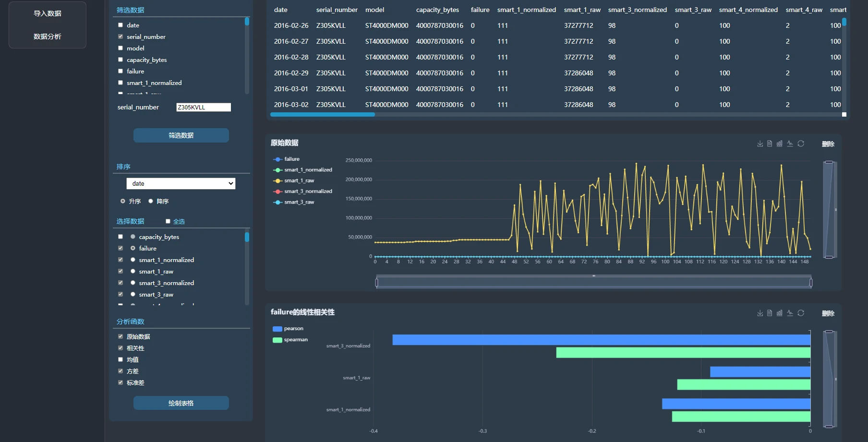Click the smart_3_normalized axis label in correlation chart
Viewport: 868px width, 442px height.
pos(349,346)
